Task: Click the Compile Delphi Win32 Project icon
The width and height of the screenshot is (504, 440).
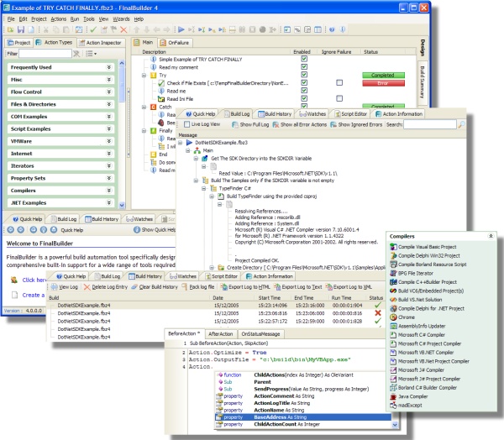Action: coord(393,256)
